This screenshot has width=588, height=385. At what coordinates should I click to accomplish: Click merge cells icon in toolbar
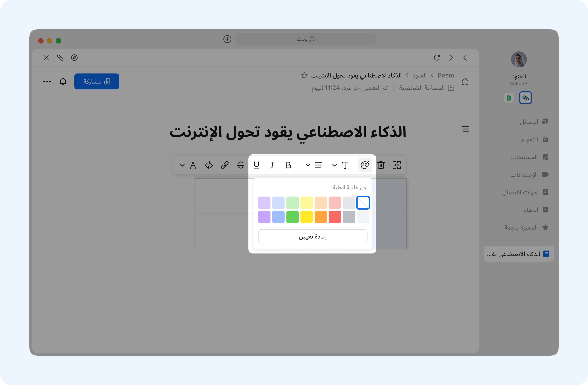(397, 165)
